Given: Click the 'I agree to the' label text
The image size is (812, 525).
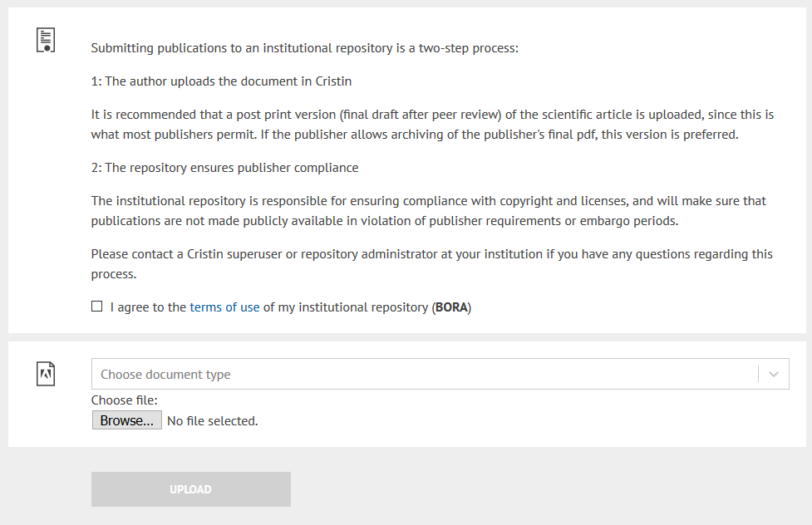Looking at the screenshot, I should 148,307.
